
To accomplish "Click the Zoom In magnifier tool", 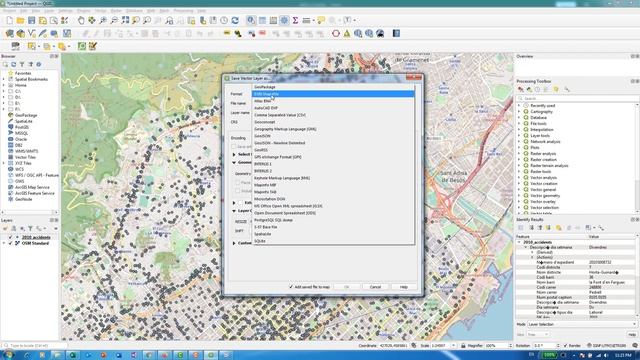I will [x=103, y=20].
